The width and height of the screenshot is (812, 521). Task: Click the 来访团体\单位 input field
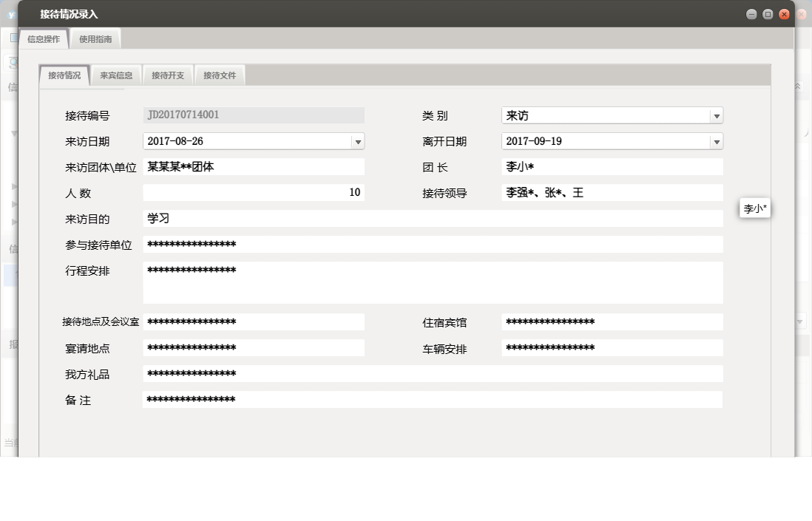tap(254, 166)
